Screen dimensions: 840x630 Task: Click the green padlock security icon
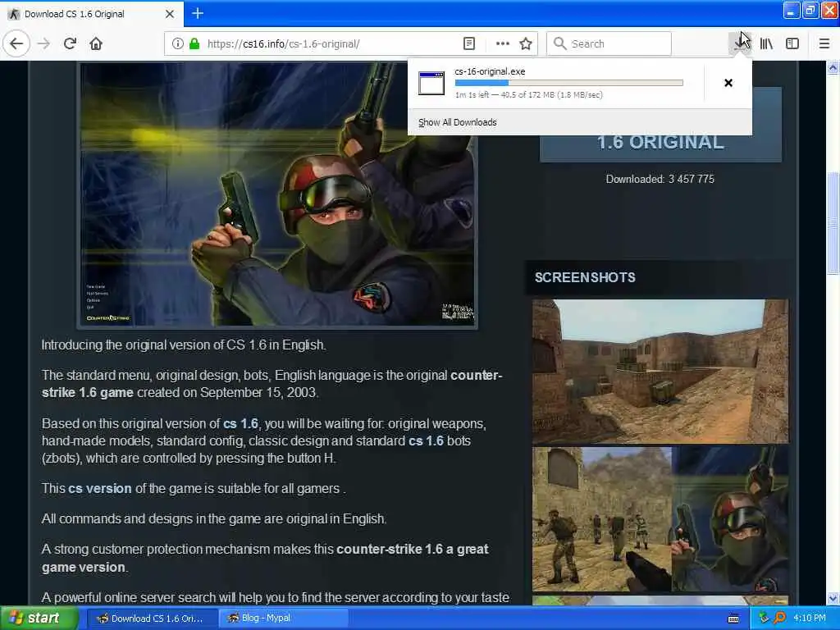pyautogui.click(x=194, y=43)
